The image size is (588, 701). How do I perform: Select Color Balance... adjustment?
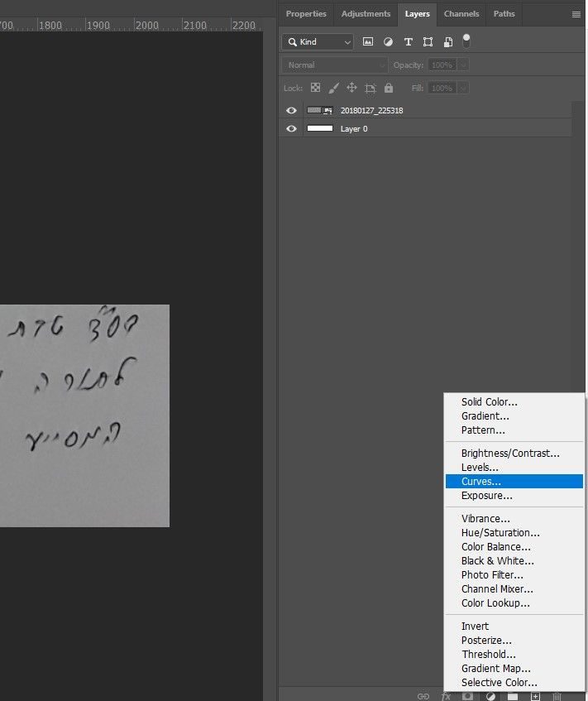[514, 547]
